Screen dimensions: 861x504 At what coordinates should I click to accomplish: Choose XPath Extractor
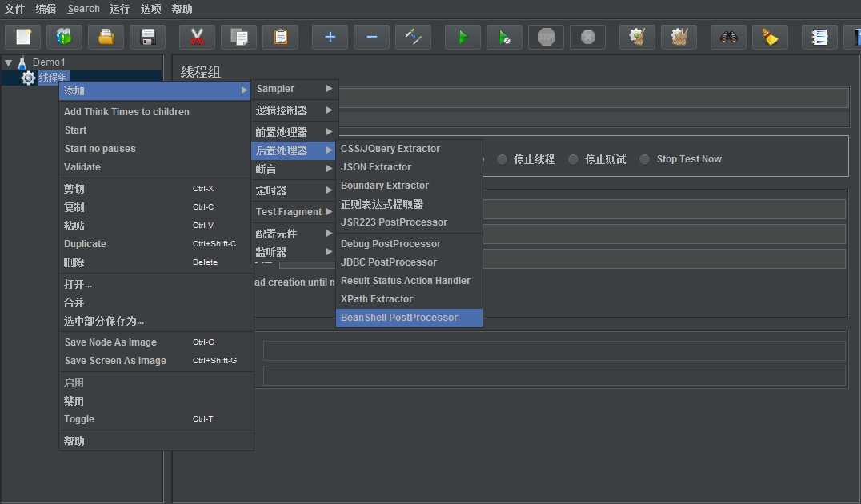(x=409, y=299)
